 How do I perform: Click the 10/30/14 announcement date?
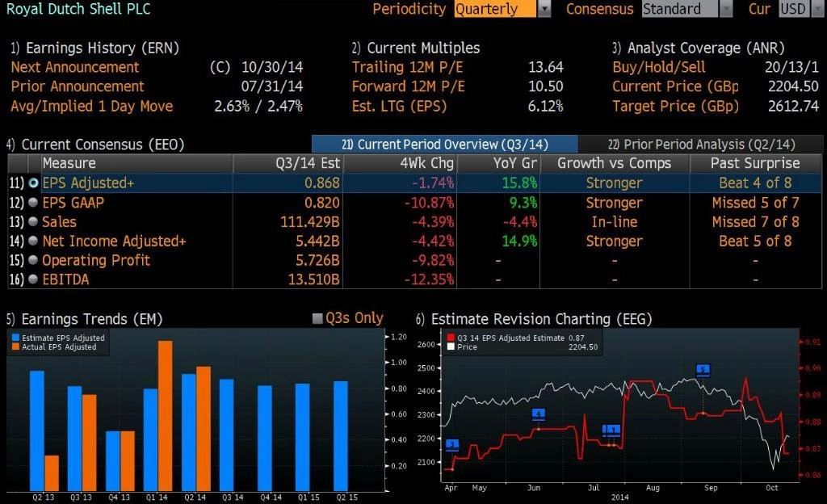[272, 68]
